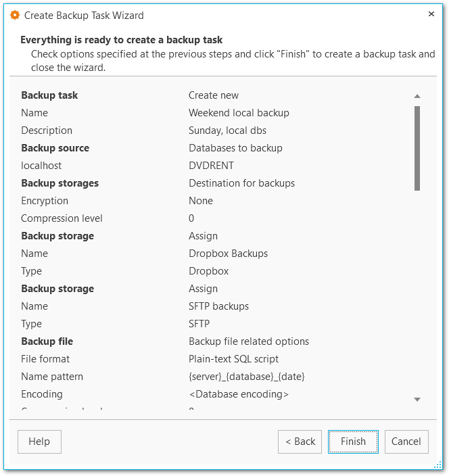Click the SFTP backups storage name
The image size is (449, 476).
point(218,306)
